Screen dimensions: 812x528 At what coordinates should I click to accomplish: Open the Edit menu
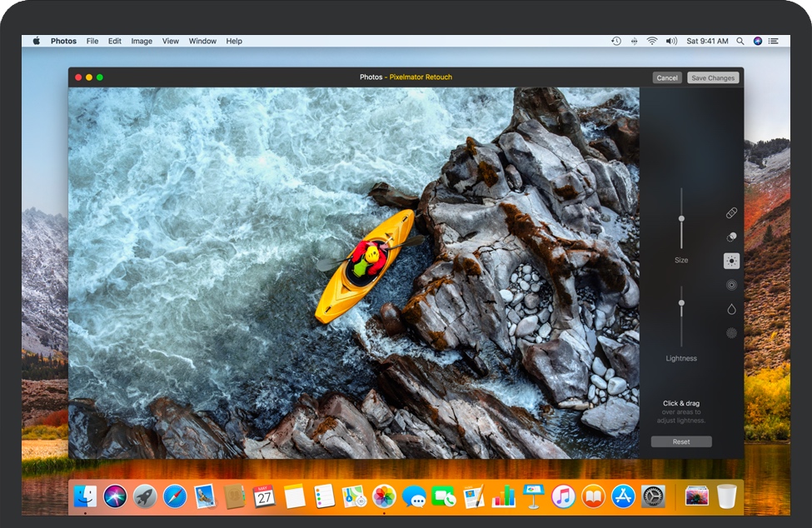pyautogui.click(x=115, y=41)
